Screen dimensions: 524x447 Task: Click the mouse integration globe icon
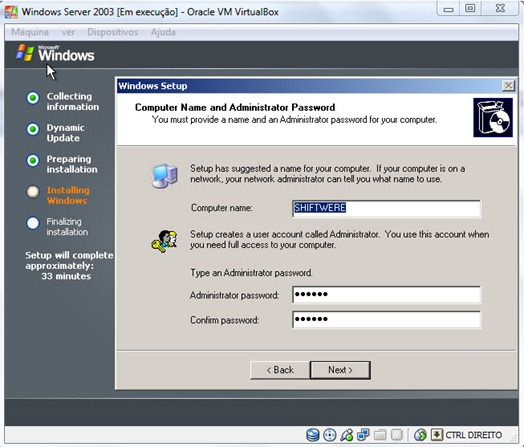click(x=420, y=435)
